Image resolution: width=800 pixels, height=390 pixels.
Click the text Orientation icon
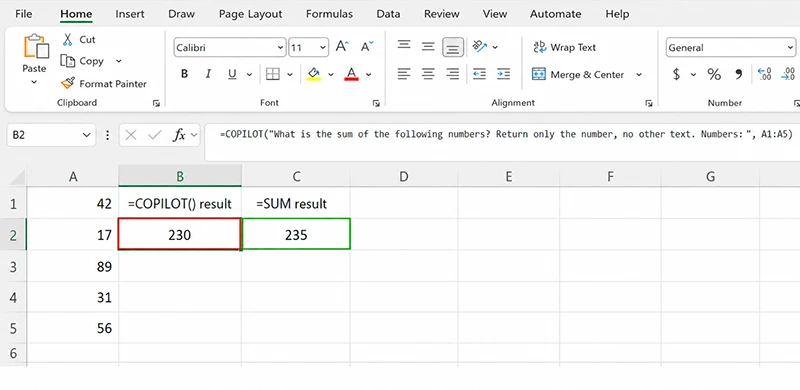[x=480, y=46]
